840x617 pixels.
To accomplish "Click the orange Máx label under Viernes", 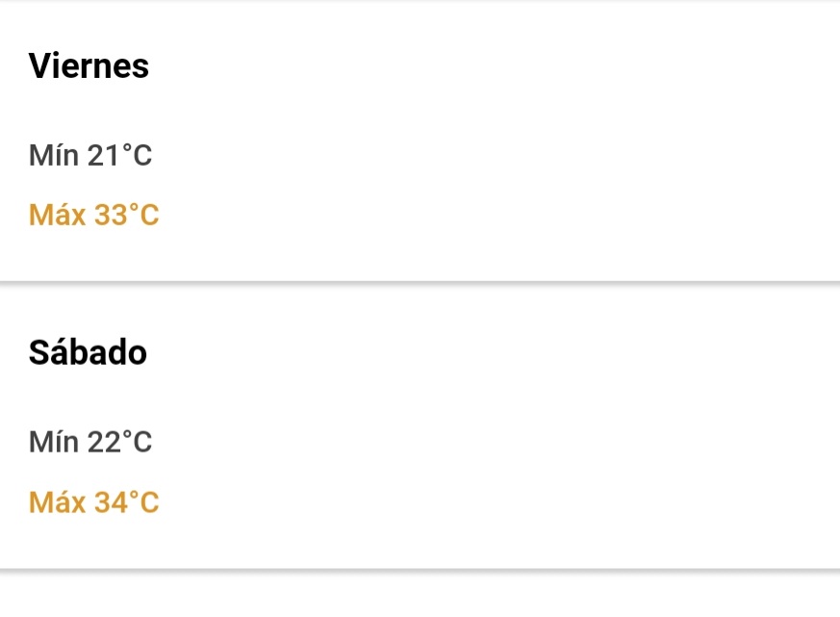I will [x=58, y=216].
